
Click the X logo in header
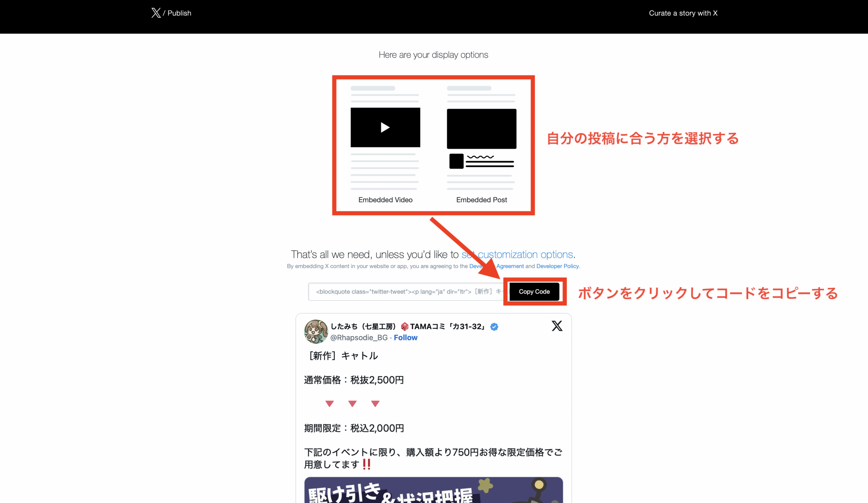(x=156, y=13)
